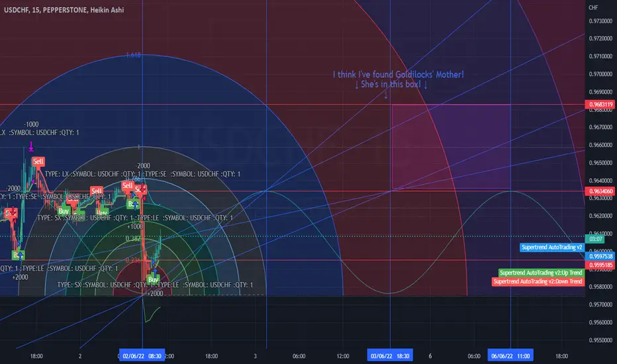Click the CHF currency label above the price axis

pos(593,7)
